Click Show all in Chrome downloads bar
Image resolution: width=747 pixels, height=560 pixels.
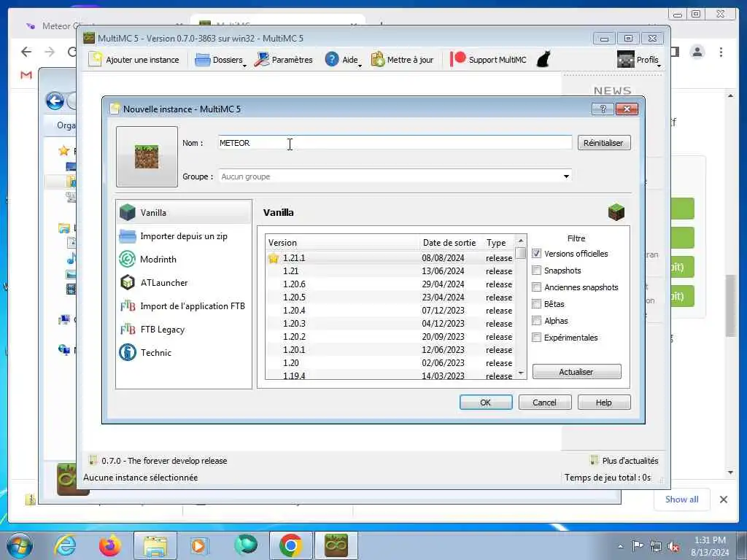click(x=682, y=499)
